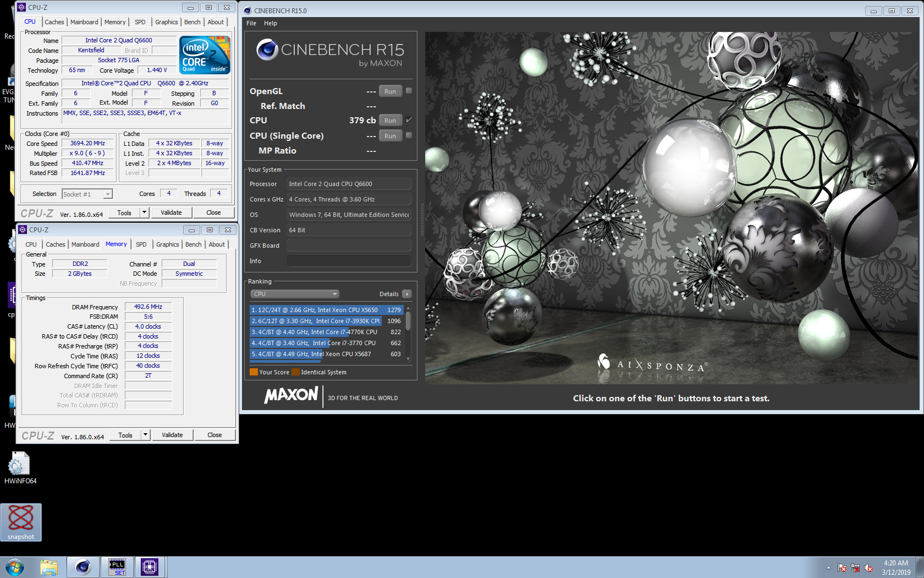Click the Your Score orange swatch
Image resolution: width=924 pixels, height=578 pixels.
254,372
